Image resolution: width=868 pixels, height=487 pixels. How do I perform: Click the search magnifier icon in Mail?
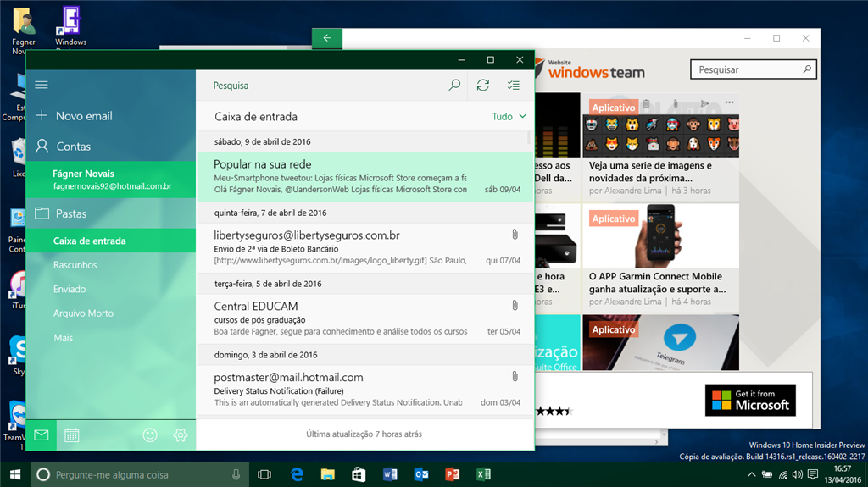point(454,86)
